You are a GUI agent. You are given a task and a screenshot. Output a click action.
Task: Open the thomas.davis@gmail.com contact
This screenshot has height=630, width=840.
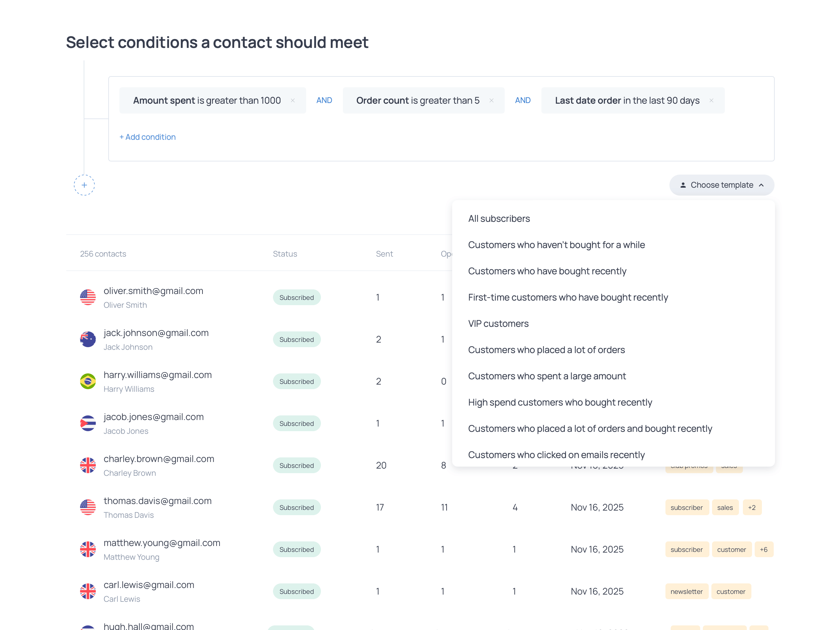point(157,501)
